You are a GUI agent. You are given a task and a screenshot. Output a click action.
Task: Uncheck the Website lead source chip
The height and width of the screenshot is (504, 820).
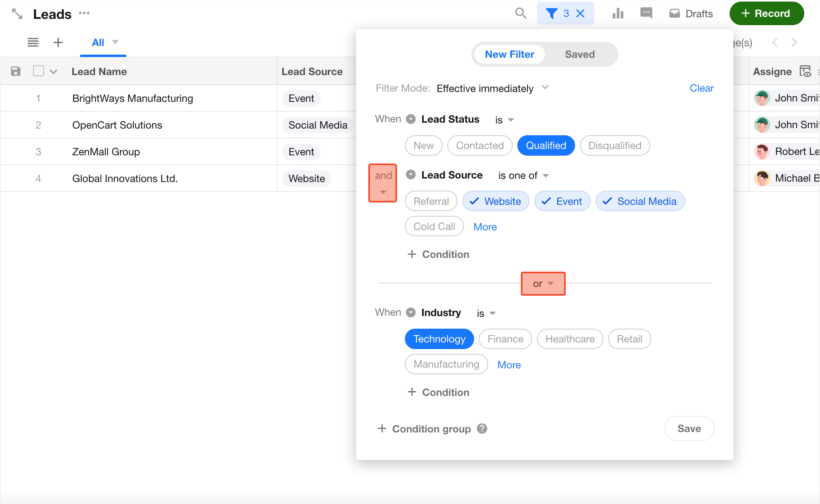[496, 201]
